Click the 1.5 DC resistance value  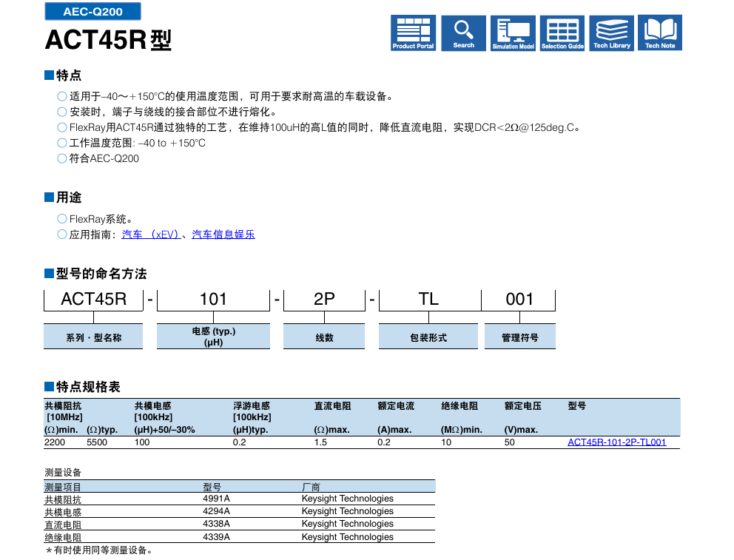[320, 442]
